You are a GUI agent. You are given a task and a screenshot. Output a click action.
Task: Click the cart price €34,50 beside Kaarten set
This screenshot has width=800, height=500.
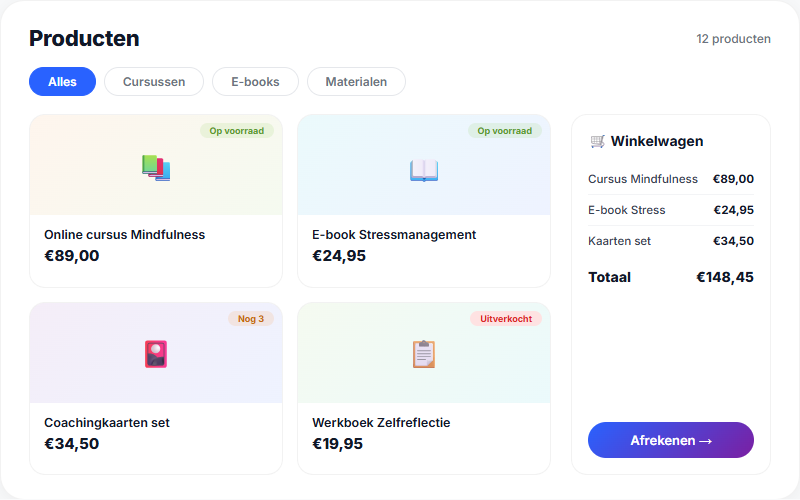733,241
